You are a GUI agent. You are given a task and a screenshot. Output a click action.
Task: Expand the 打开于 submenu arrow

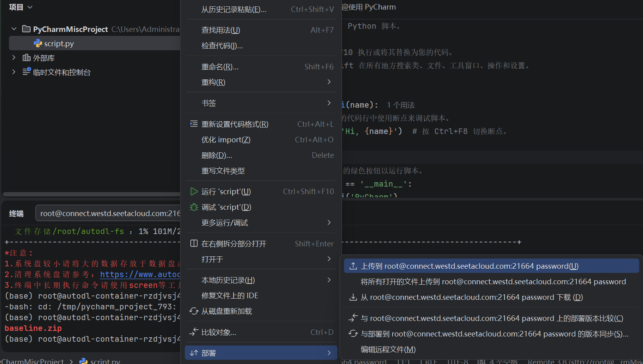329,259
